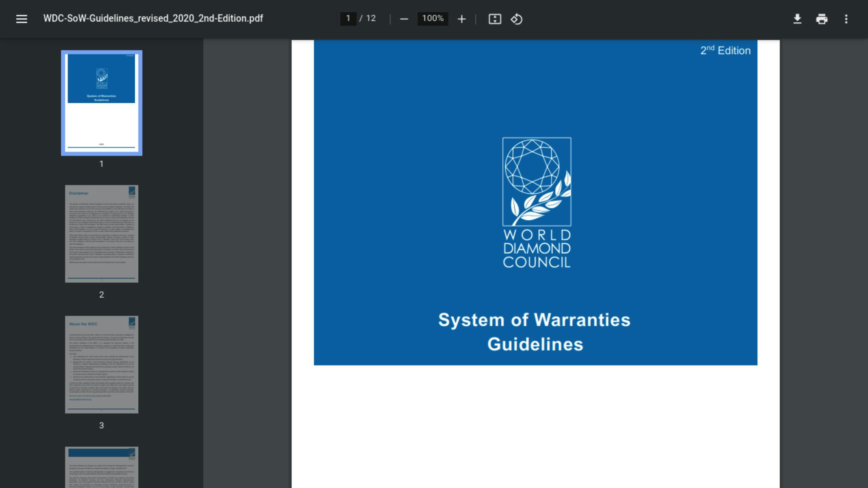Click the fit to page icon
This screenshot has height=488, width=868.
pos(495,19)
